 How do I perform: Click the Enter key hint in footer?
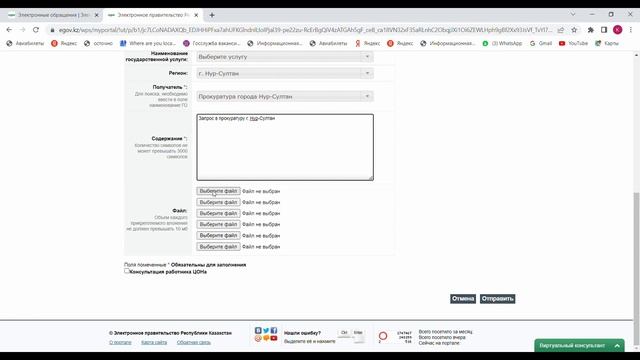pos(358,333)
